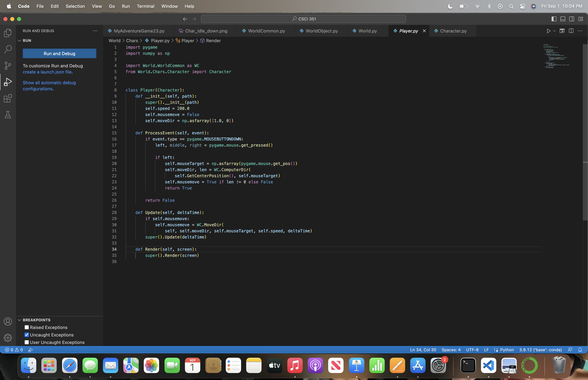The image size is (588, 380).
Task: Toggle the bottom panel layout icon
Action: (x=563, y=19)
